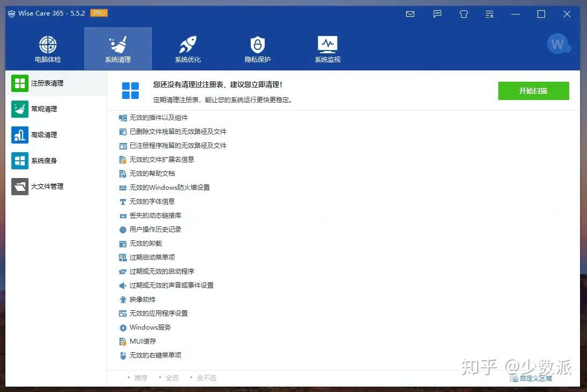This screenshot has height=392, width=587.
Task: Click the 开始扫描 green button
Action: point(534,91)
